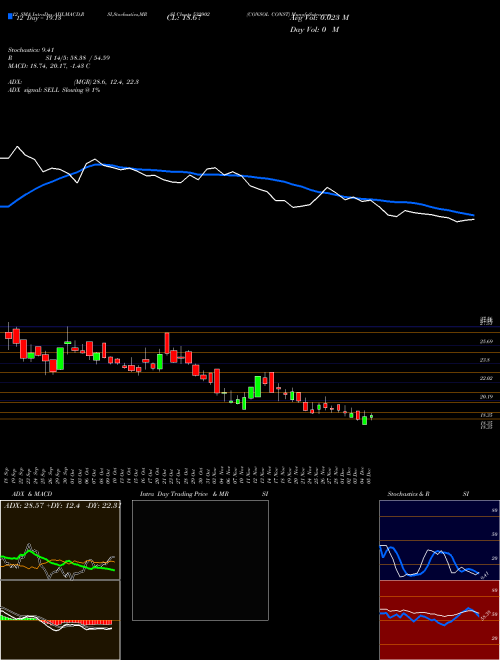Click the blue Stochastics chart panel
500x660 pixels.
[439, 540]
